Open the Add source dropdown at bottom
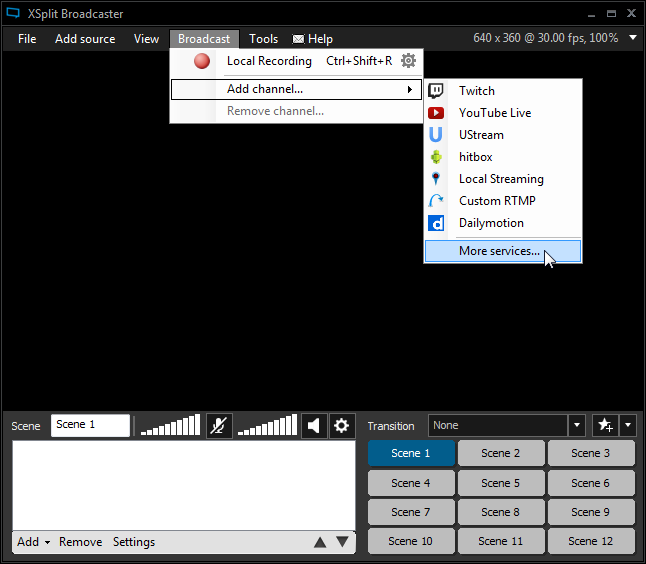The height and width of the screenshot is (564, 646). tap(33, 542)
